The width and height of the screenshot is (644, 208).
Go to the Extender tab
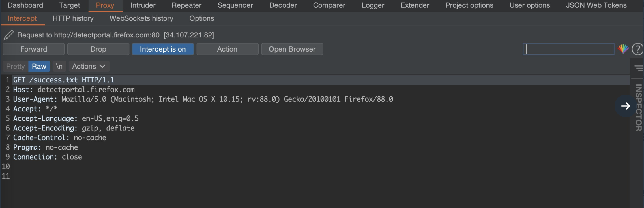pos(415,5)
